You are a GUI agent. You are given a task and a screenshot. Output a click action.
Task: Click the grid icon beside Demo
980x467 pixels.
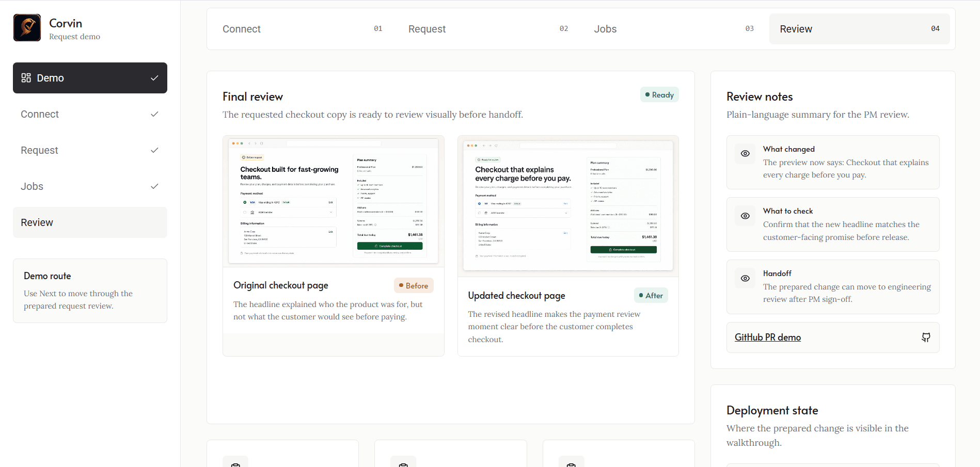26,78
